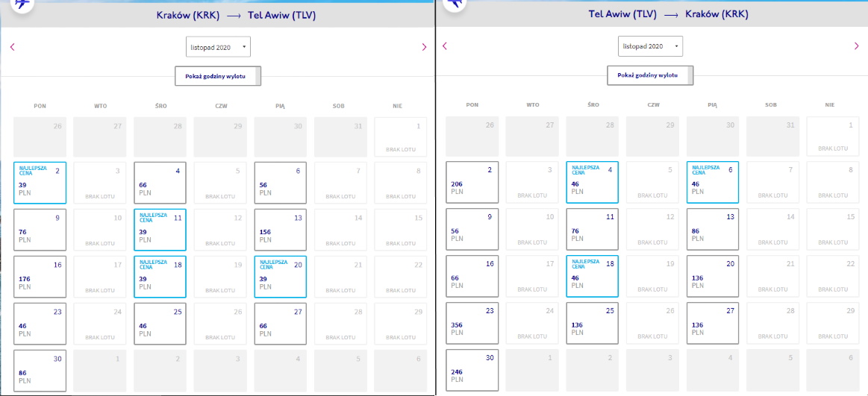868x396 pixels.
Task: Choose 6 November best price return from Tel Awiw
Action: 713,182
